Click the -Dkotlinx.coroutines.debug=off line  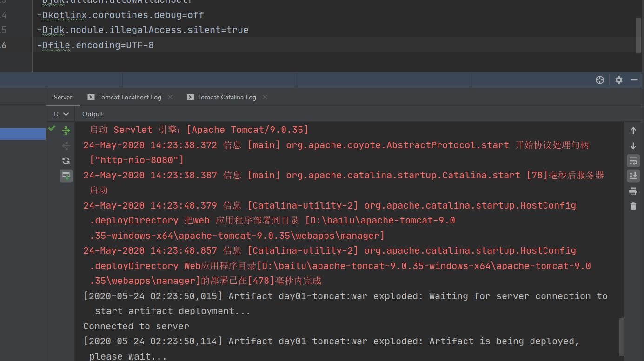(x=120, y=15)
